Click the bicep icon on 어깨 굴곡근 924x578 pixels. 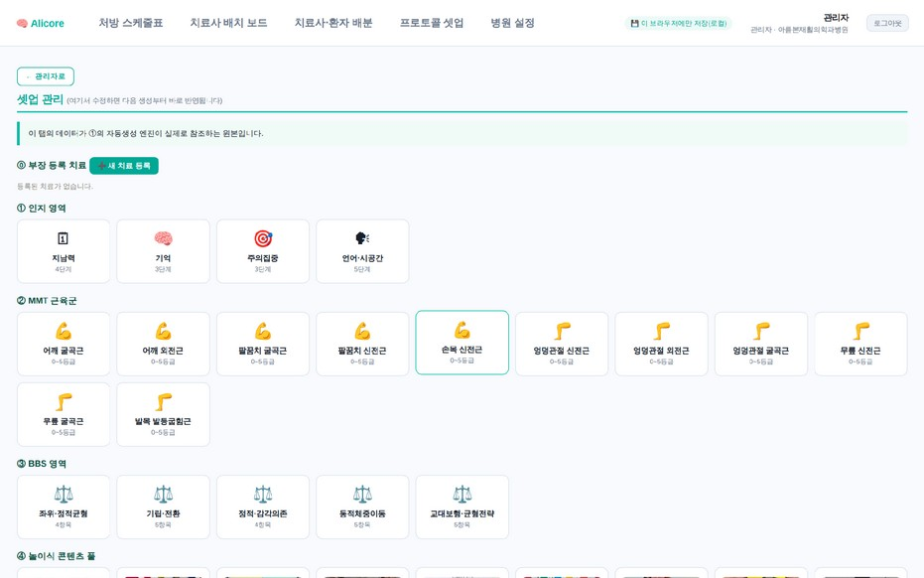tap(64, 331)
